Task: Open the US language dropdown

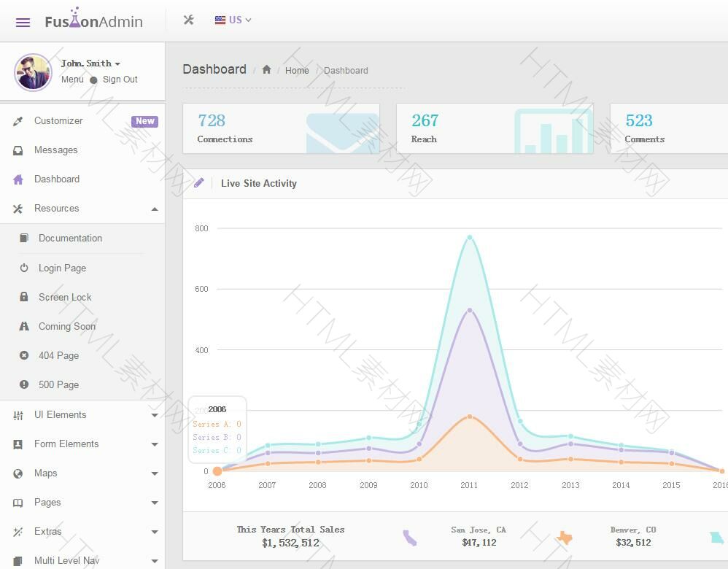Action: [233, 20]
